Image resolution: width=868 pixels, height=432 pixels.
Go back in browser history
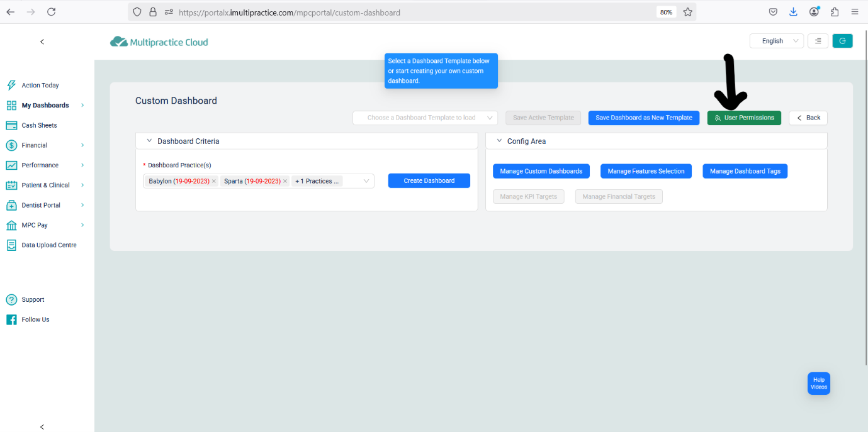(11, 12)
